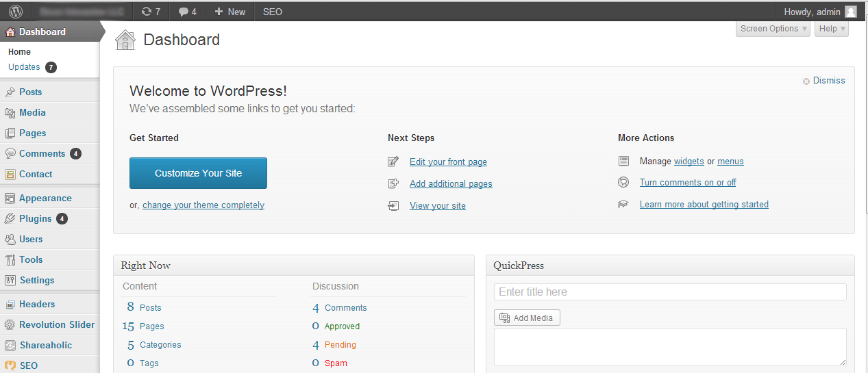Expand the Help dropdown tab
The image size is (868, 373).
(x=832, y=29)
